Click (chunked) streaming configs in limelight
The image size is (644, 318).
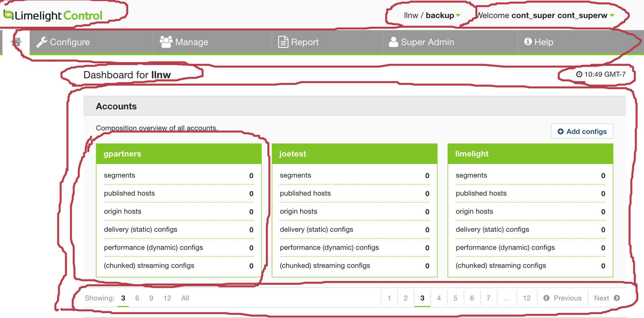(x=530, y=266)
